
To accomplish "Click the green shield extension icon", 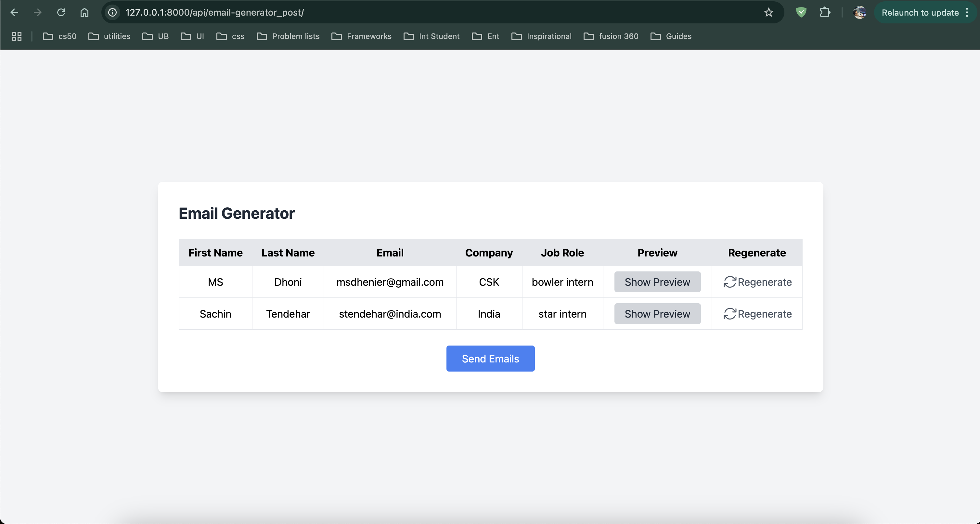I will (801, 13).
